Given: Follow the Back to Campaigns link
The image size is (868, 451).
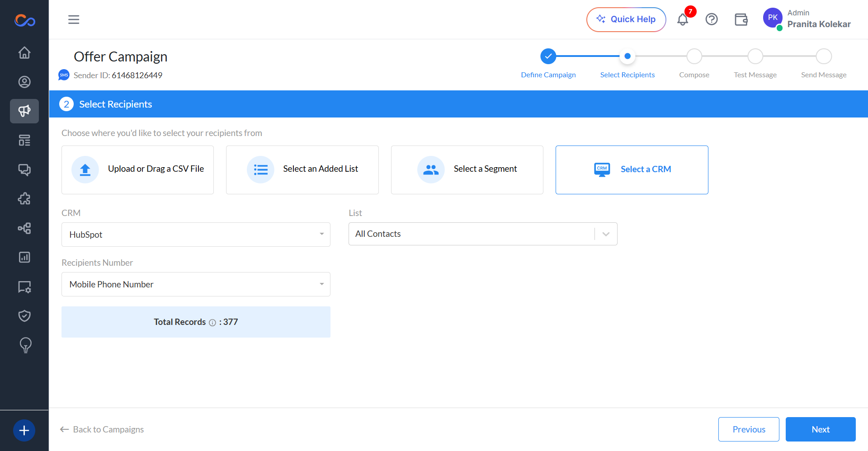Looking at the screenshot, I should [102, 429].
